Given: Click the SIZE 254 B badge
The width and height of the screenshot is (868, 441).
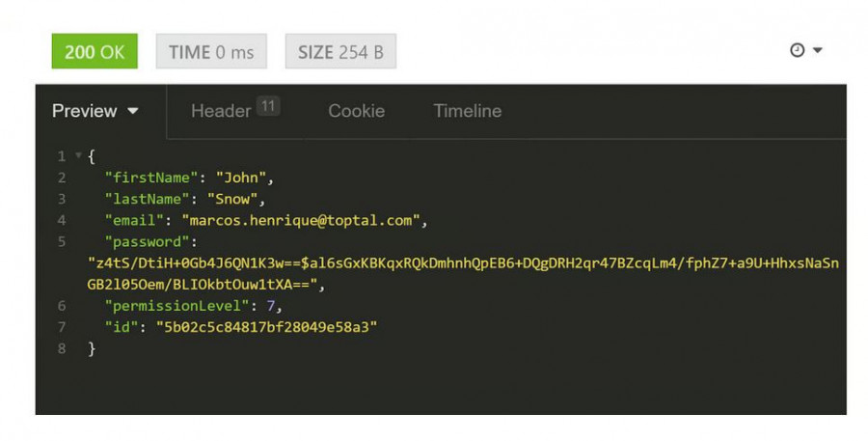Looking at the screenshot, I should 340,52.
